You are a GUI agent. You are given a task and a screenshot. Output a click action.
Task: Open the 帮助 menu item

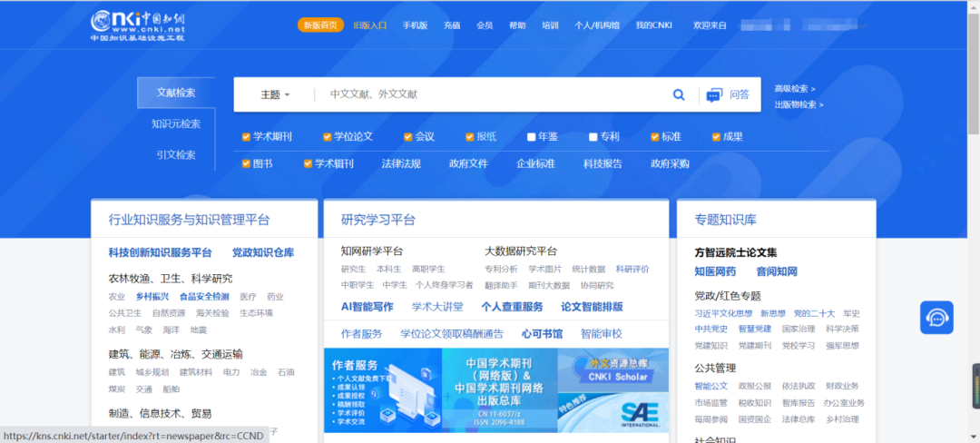point(517,25)
